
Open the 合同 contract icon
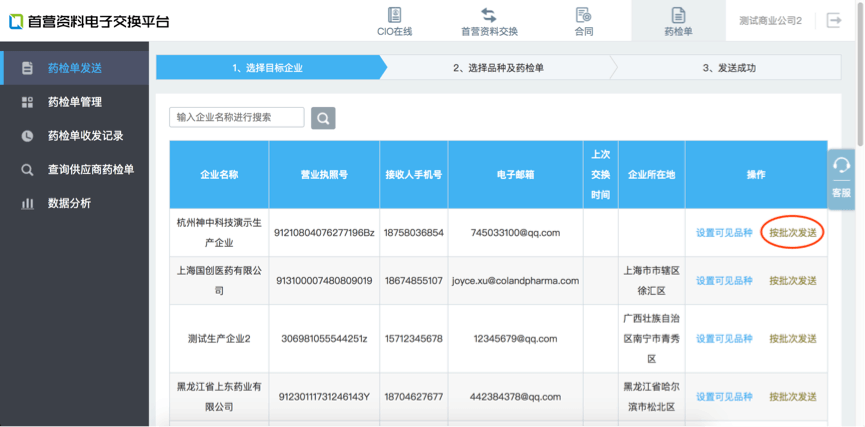click(584, 15)
